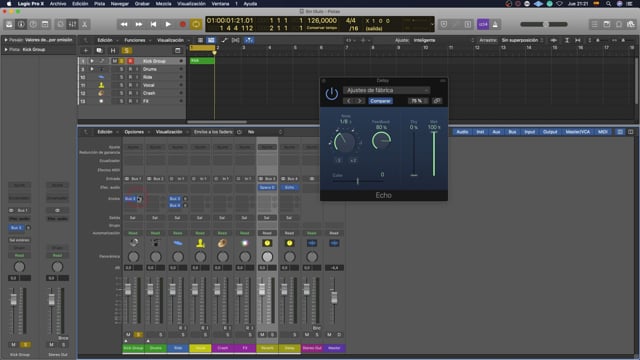Viewport: 640px width, 360px height.
Task: Click the Catch playhead button
Action: point(249,40)
